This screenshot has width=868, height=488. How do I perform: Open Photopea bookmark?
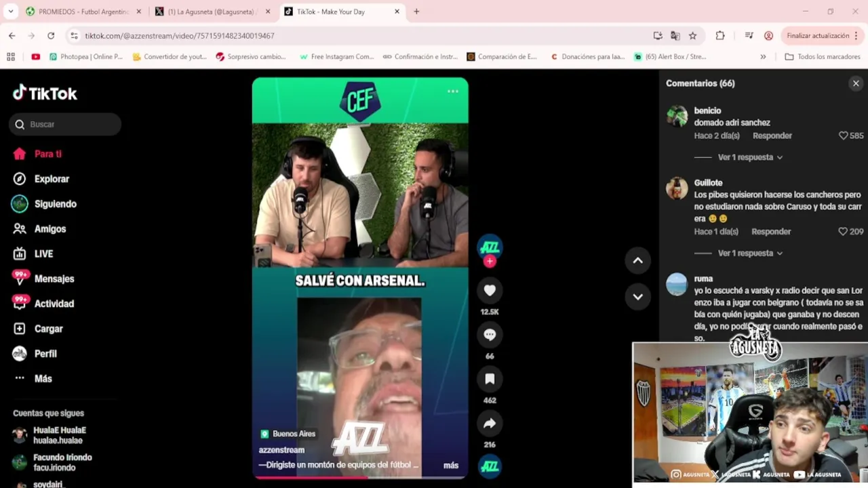[x=86, y=57]
